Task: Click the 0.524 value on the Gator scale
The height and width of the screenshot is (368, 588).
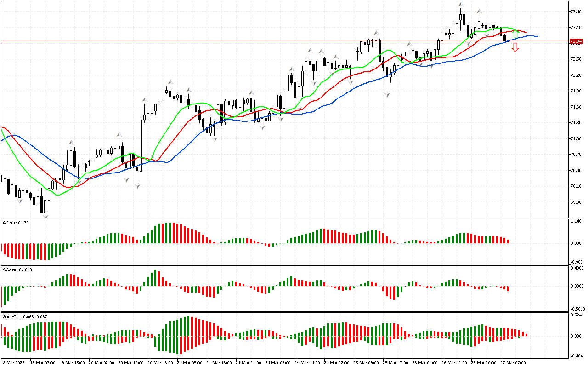Action: pos(576,315)
